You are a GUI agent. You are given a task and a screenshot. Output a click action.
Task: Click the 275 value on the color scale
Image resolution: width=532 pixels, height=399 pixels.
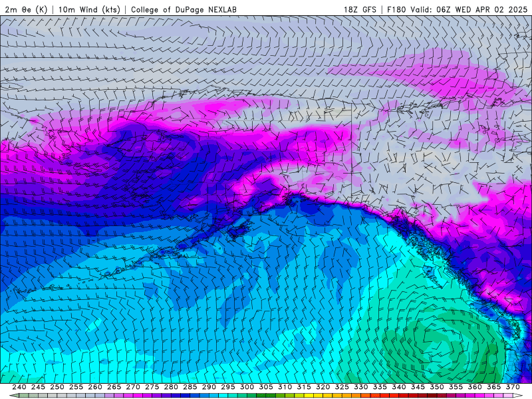point(152,387)
